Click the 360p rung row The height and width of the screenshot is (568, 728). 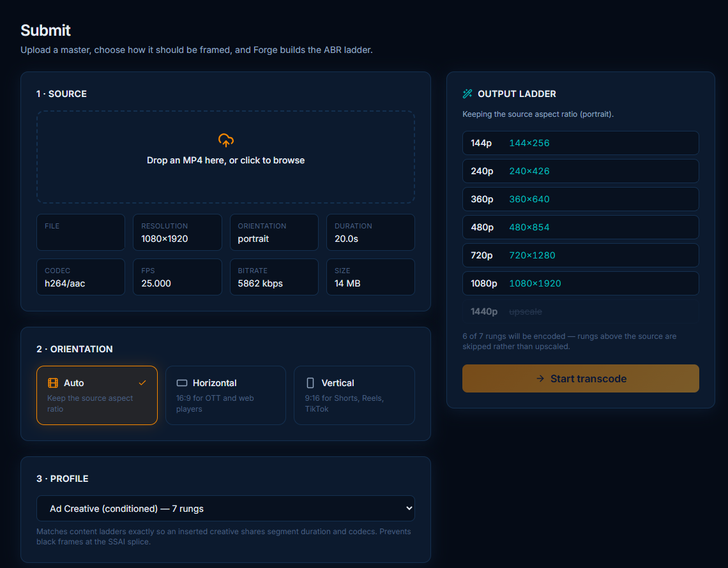click(580, 199)
